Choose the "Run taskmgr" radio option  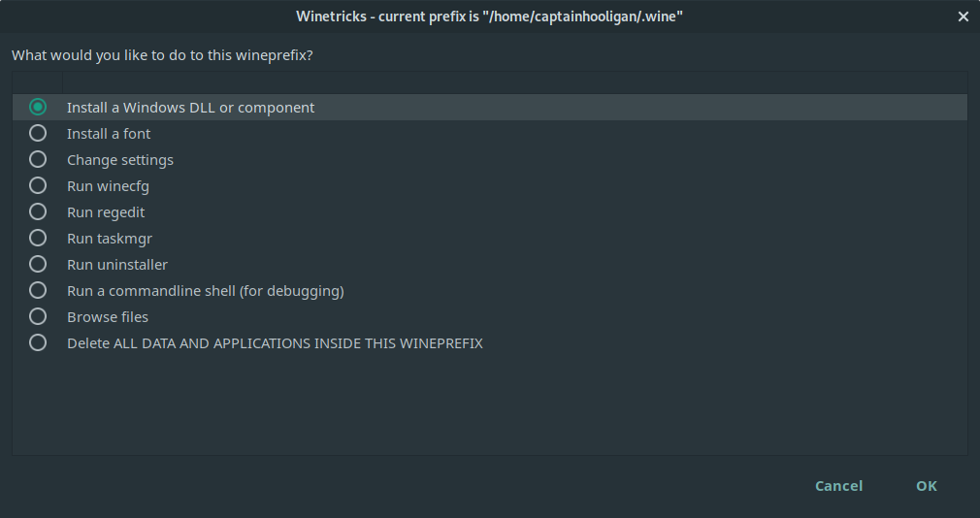[x=38, y=239]
